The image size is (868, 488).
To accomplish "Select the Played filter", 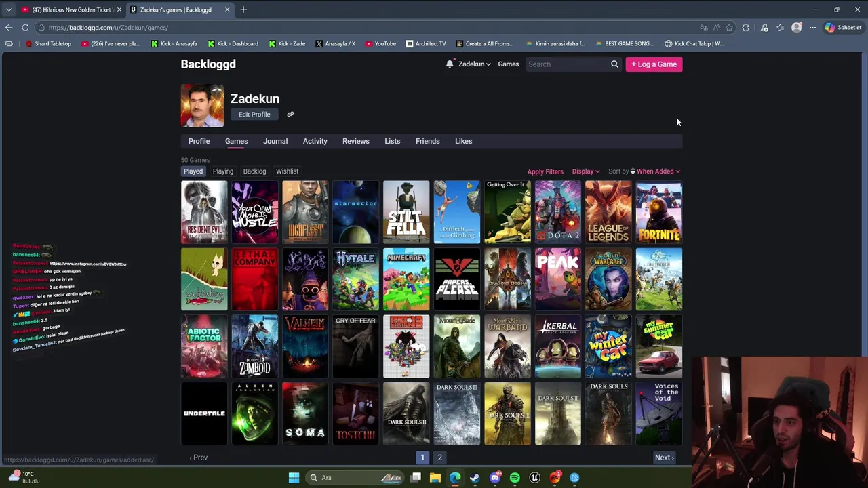I will click(193, 171).
